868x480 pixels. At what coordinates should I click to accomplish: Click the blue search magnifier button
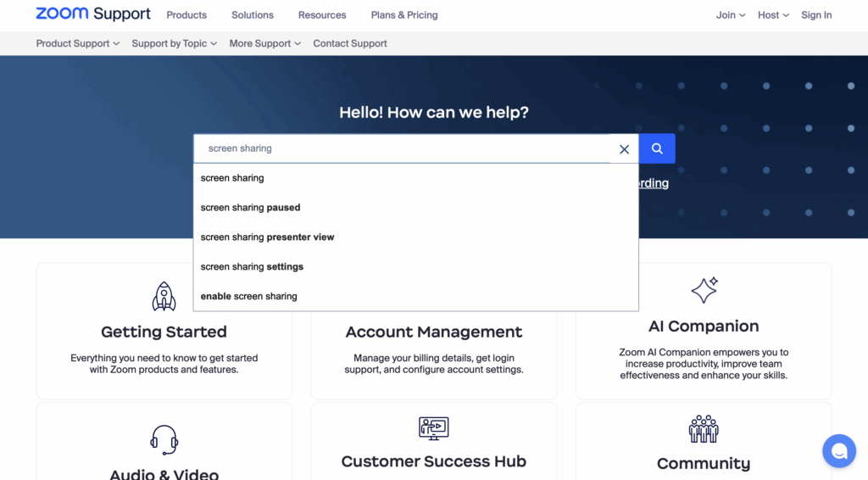(657, 148)
